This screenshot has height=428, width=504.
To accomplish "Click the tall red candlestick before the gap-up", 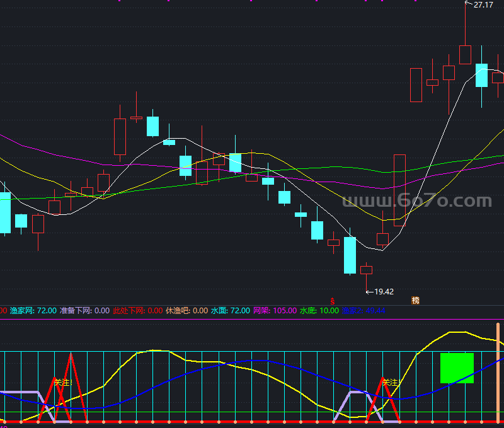I will (399, 190).
